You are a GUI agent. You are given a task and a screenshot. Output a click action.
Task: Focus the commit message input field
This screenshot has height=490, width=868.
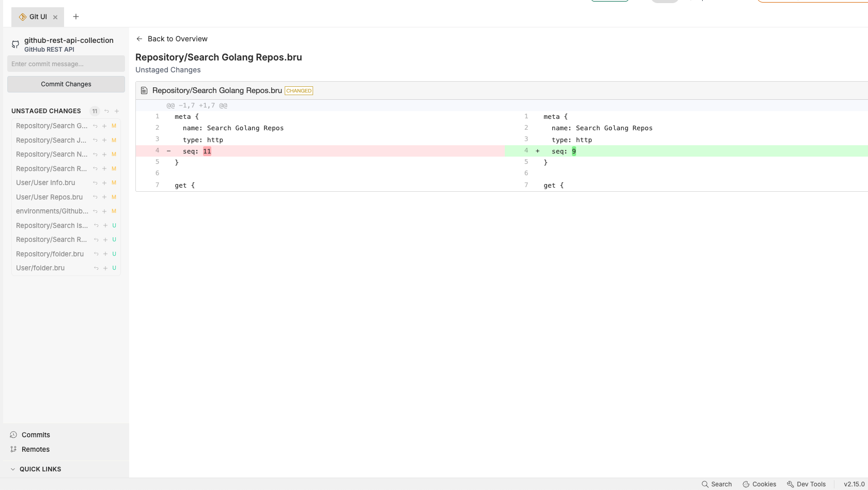point(66,64)
